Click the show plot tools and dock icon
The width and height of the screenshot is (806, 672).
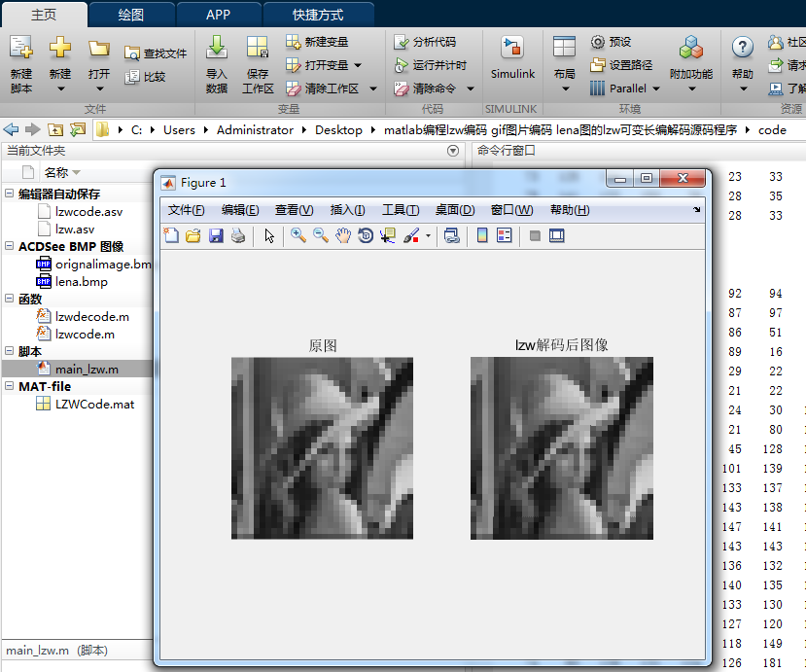click(x=557, y=235)
